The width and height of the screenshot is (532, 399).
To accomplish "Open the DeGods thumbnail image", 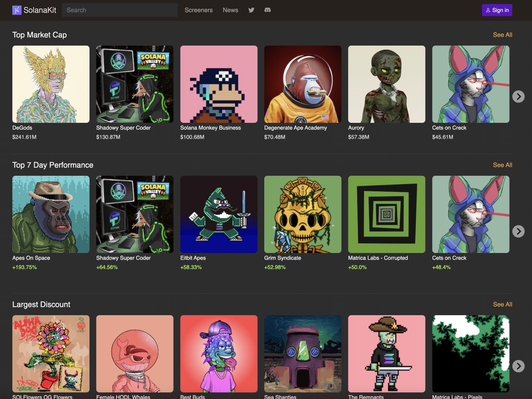I will click(51, 84).
